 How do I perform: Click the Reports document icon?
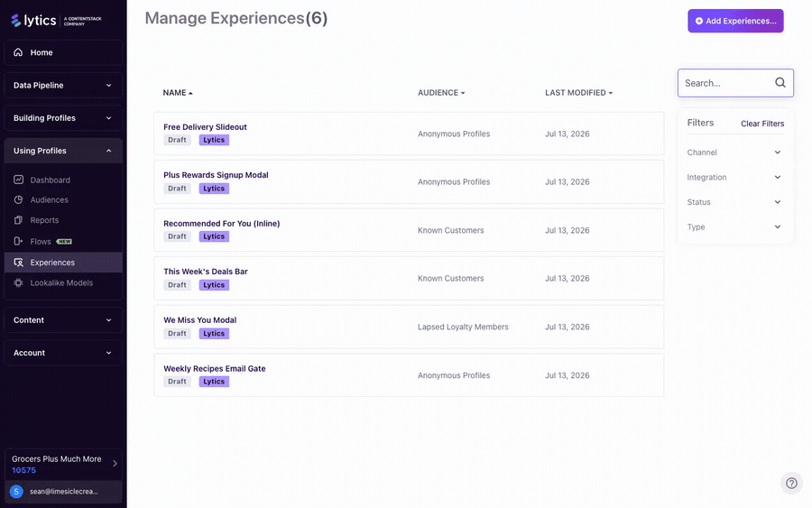tap(19, 220)
